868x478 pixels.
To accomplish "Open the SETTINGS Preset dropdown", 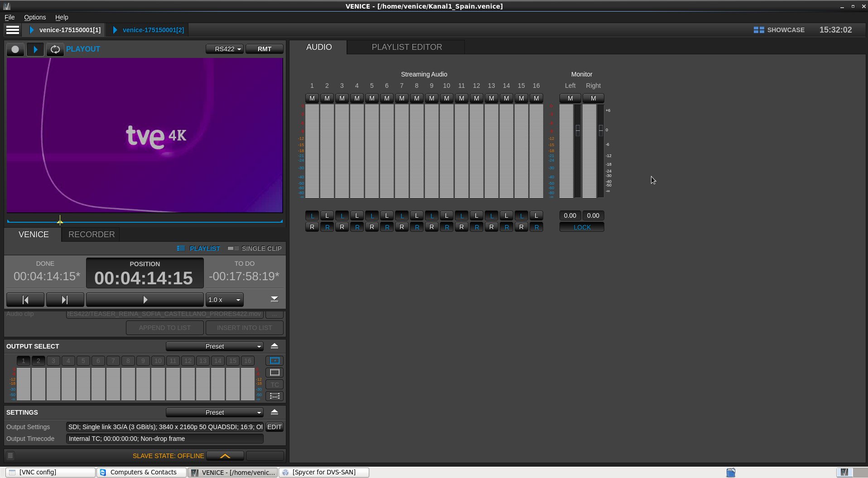I will click(215, 412).
